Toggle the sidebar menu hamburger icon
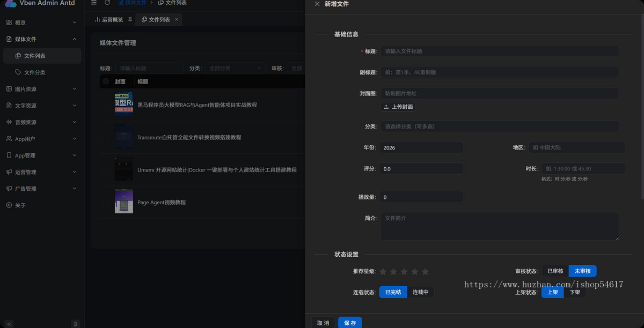Screen dimensions: 644x328 94,3
